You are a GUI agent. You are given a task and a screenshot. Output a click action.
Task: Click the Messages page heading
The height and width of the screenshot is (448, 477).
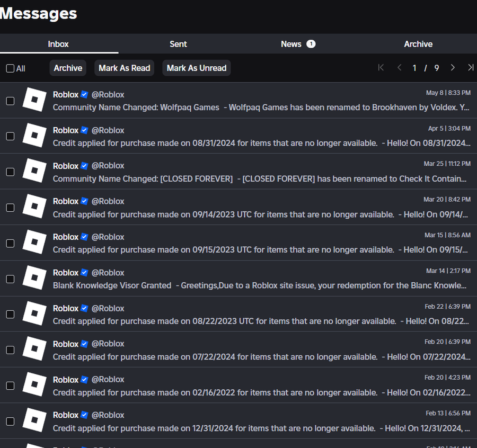(x=38, y=14)
